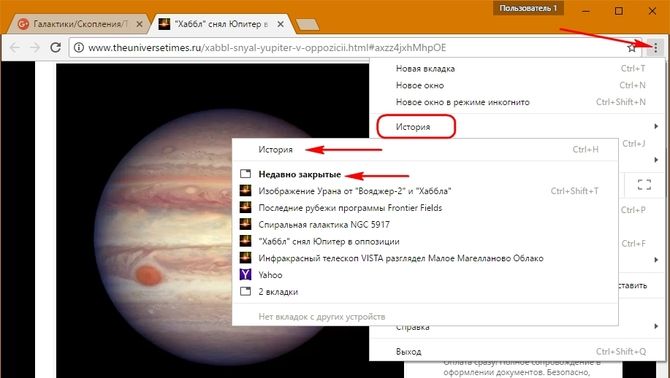The image size is (670, 378).
Task: Open a new tab with the tab-strip button
Action: pos(307,25)
